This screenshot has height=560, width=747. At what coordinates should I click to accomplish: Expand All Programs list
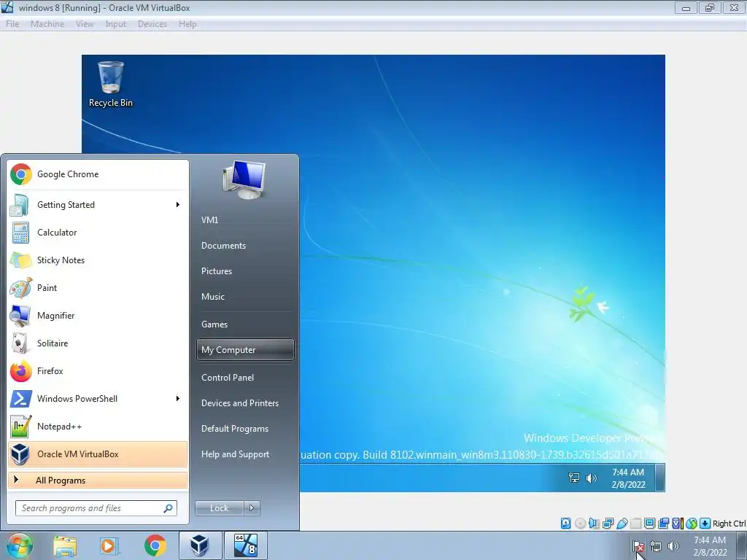98,480
